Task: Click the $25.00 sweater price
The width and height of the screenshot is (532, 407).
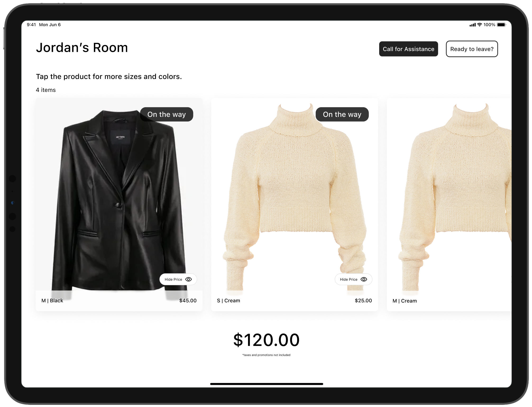Action: (x=363, y=301)
